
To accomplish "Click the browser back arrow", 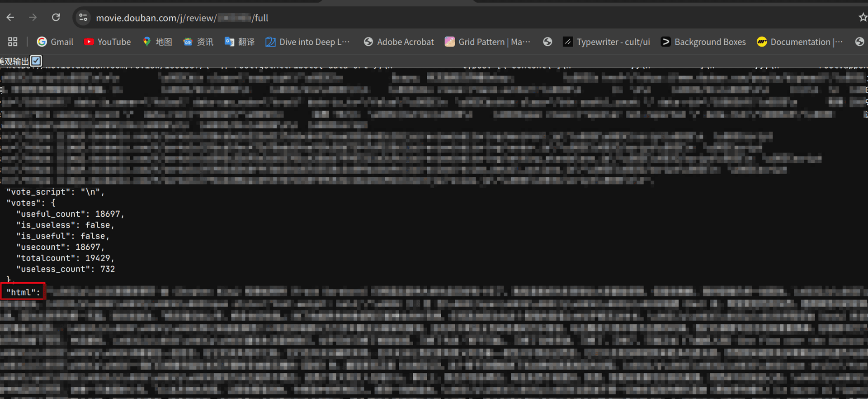I will (x=10, y=18).
